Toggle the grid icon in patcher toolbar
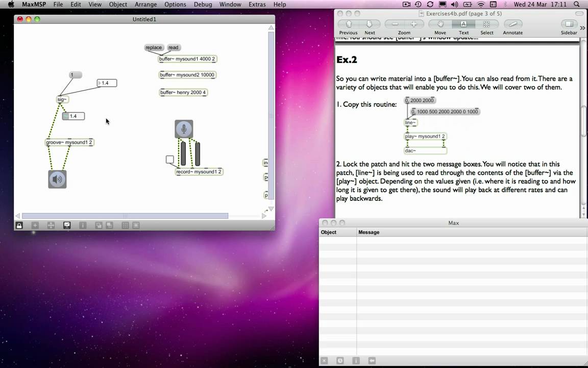Screen dimensions: 588x368 pos(125,225)
